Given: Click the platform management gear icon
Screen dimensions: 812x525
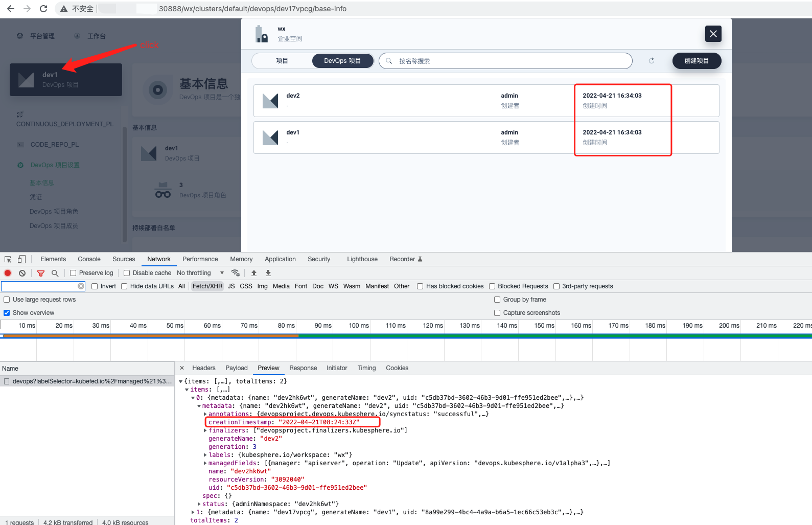Looking at the screenshot, I should [20, 36].
